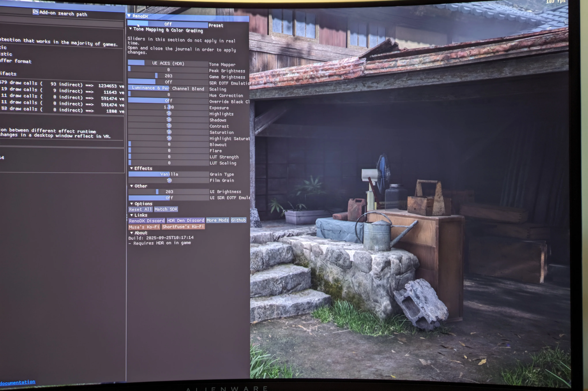
Task: Click the Reset All button
Action: [140, 209]
